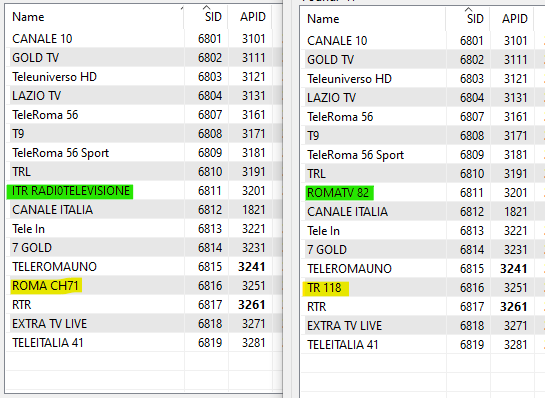
Task: Select CANALE ITALIA in the right table
Action: pos(348,212)
